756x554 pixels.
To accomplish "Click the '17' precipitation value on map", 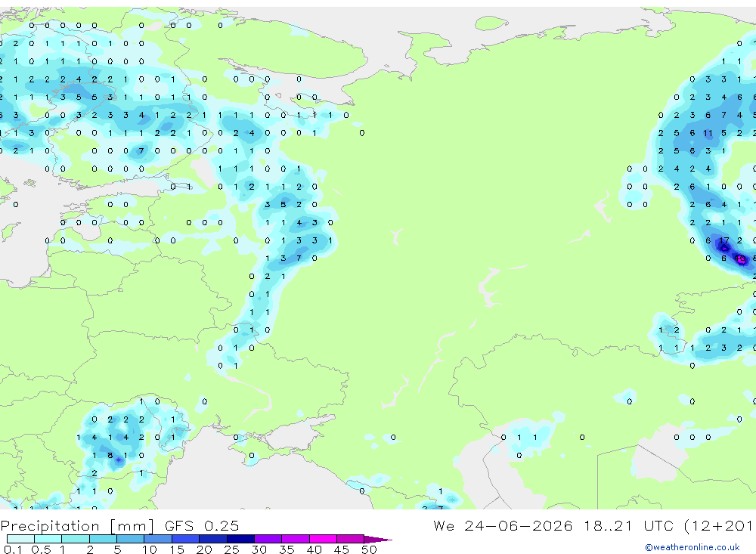I will tap(723, 240).
